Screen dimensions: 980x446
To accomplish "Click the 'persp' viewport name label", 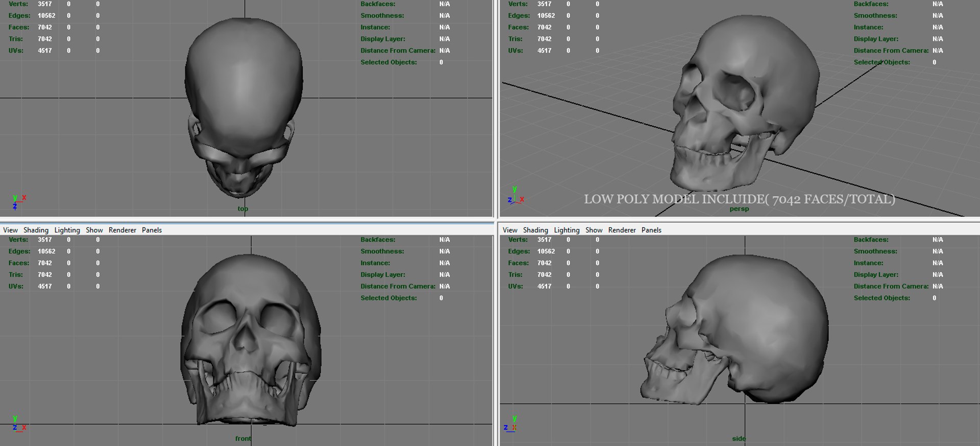I will pyautogui.click(x=739, y=209).
